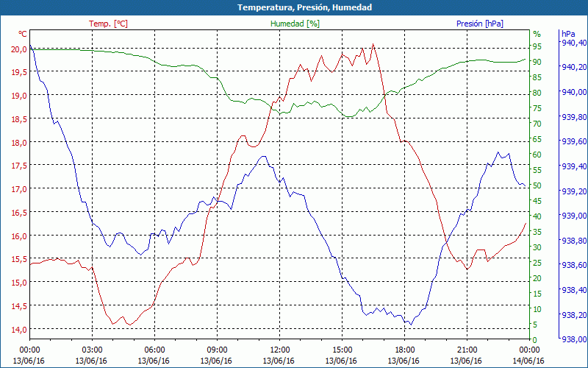Pick pressure axis value 938,40
The image size is (588, 368).
[573, 290]
